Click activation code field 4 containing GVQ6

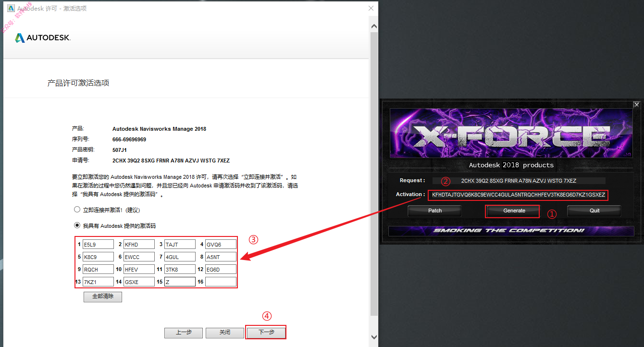pyautogui.click(x=221, y=244)
